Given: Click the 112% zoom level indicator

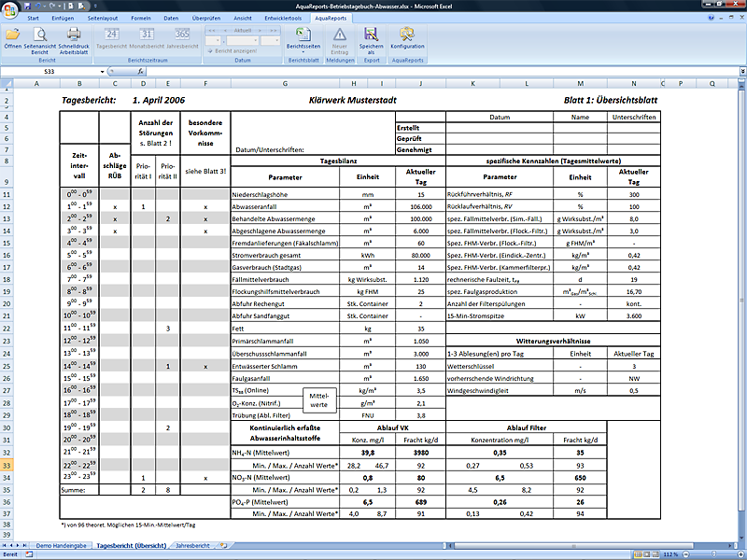Looking at the screenshot, I should [x=670, y=554].
